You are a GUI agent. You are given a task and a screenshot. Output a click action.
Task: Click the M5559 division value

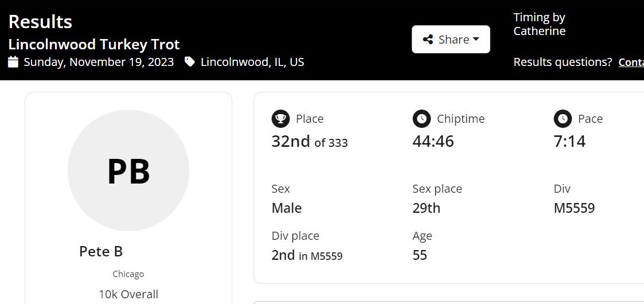tap(574, 208)
